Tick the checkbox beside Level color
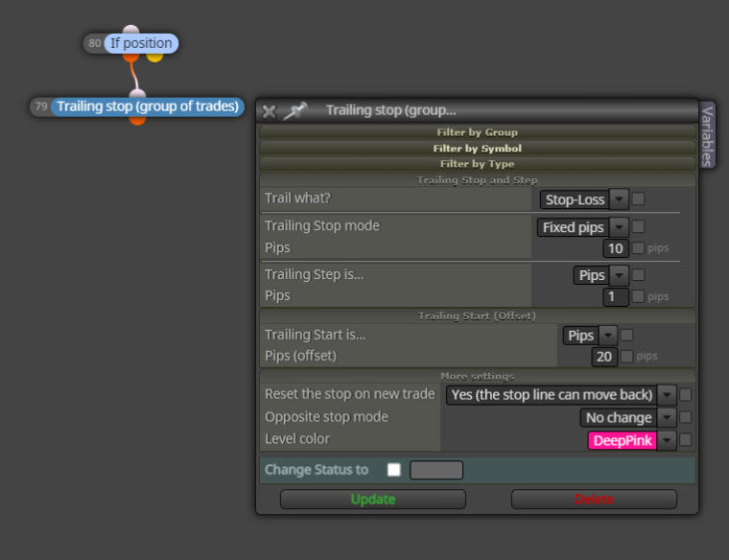Image resolution: width=729 pixels, height=560 pixels. tap(685, 439)
